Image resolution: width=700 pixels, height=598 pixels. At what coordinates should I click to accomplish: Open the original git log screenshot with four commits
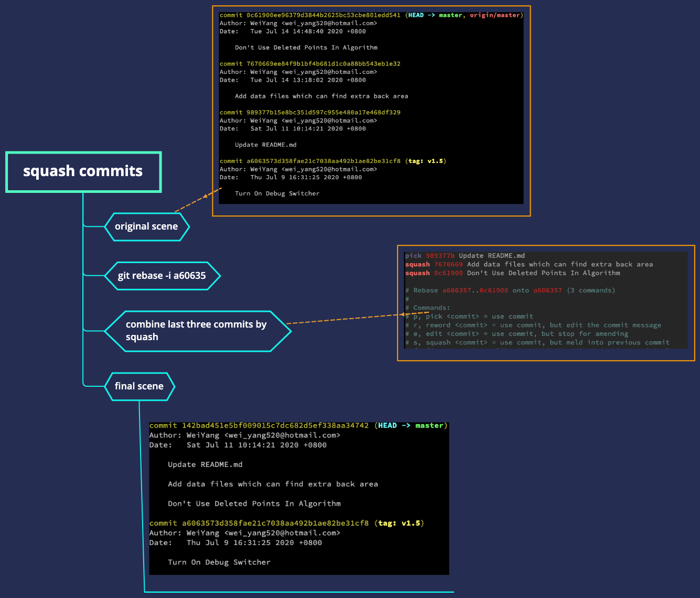371,107
